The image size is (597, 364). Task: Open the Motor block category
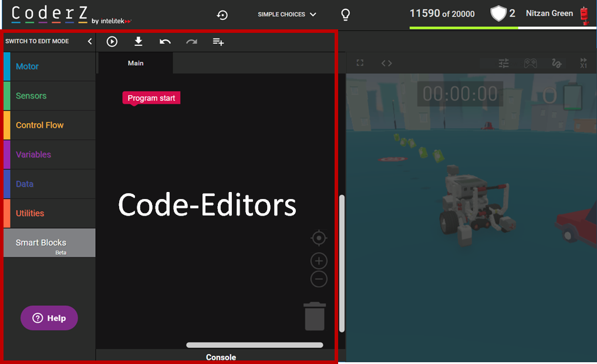49,66
